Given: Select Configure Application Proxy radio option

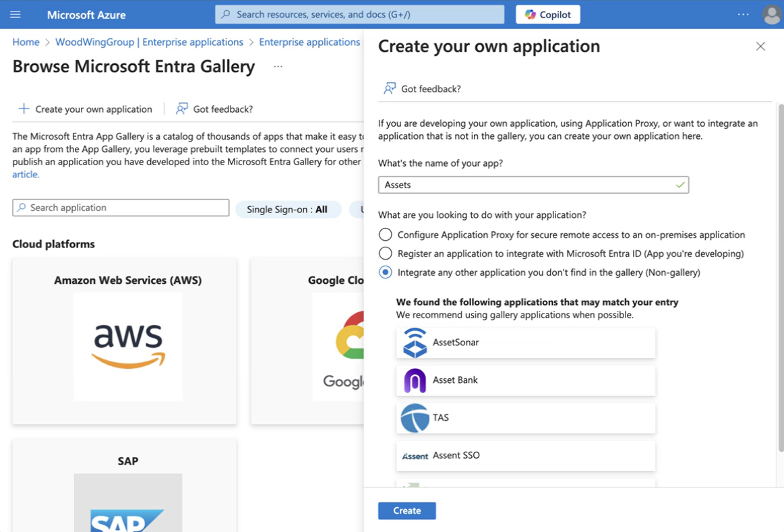Looking at the screenshot, I should (x=385, y=235).
